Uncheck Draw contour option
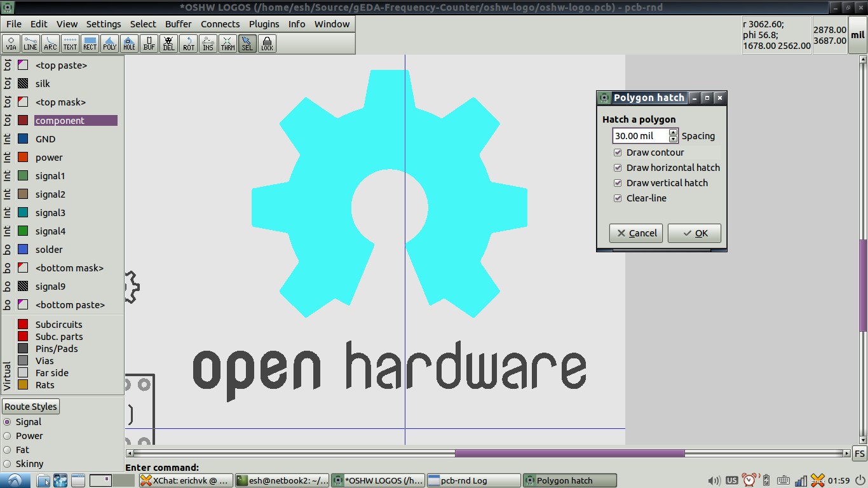The width and height of the screenshot is (868, 488). 618,152
